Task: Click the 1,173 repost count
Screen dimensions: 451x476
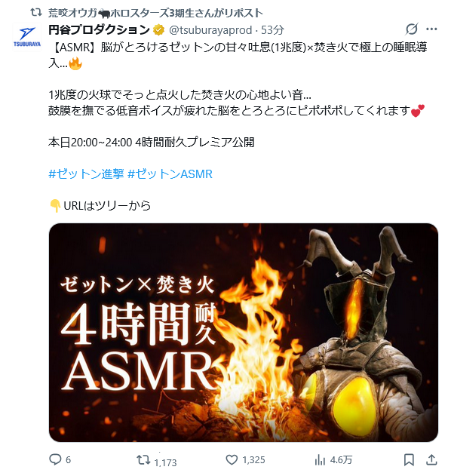Action: (165, 462)
